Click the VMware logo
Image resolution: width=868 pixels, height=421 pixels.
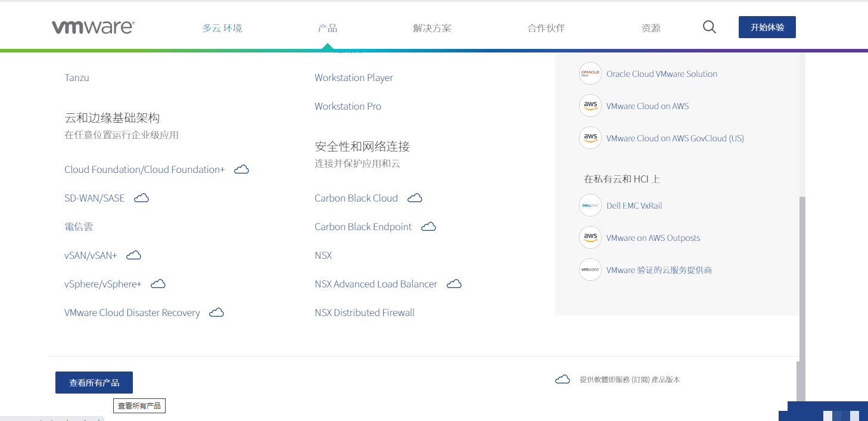point(94,27)
